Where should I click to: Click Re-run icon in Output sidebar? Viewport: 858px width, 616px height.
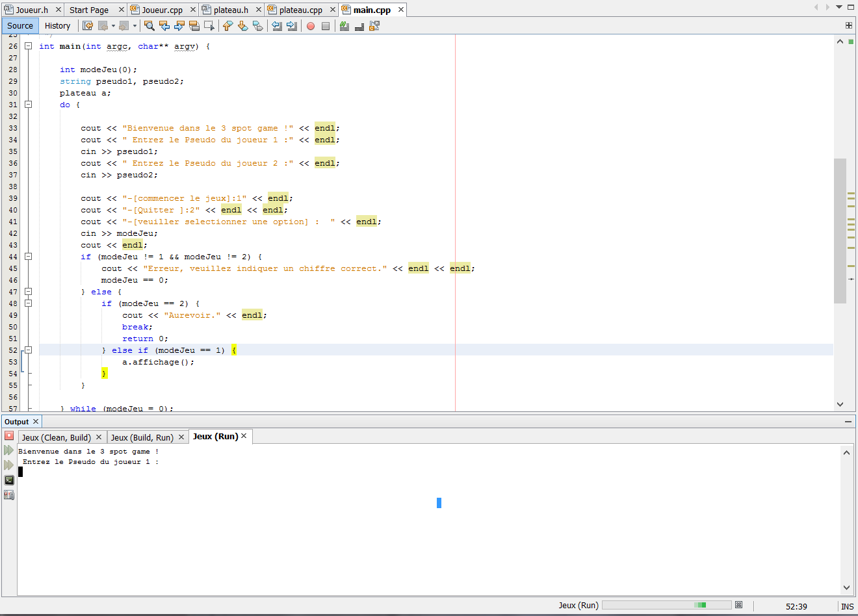click(9, 450)
